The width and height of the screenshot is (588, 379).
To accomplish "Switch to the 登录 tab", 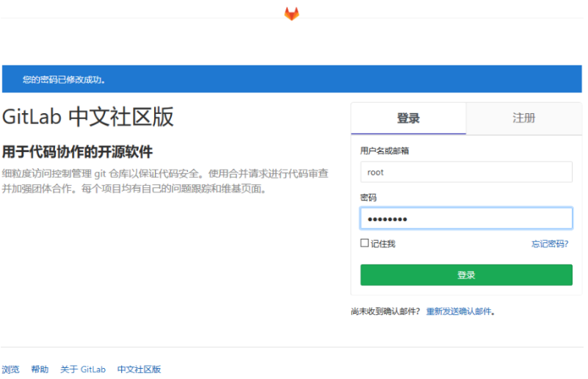I will tap(408, 118).
